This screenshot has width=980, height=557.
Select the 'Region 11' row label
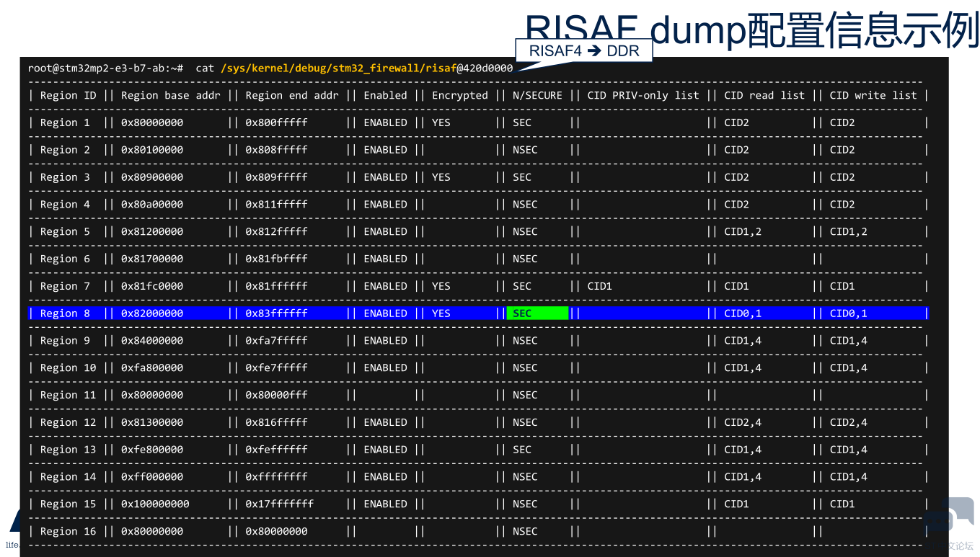[69, 395]
